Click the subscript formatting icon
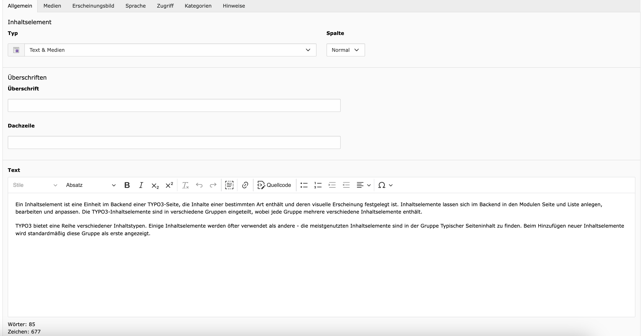 click(155, 185)
